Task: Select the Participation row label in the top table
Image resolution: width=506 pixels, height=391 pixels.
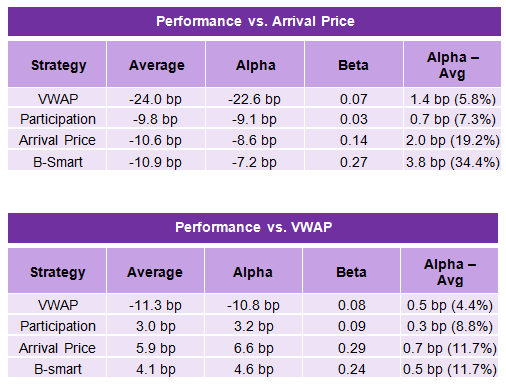Action: (57, 119)
